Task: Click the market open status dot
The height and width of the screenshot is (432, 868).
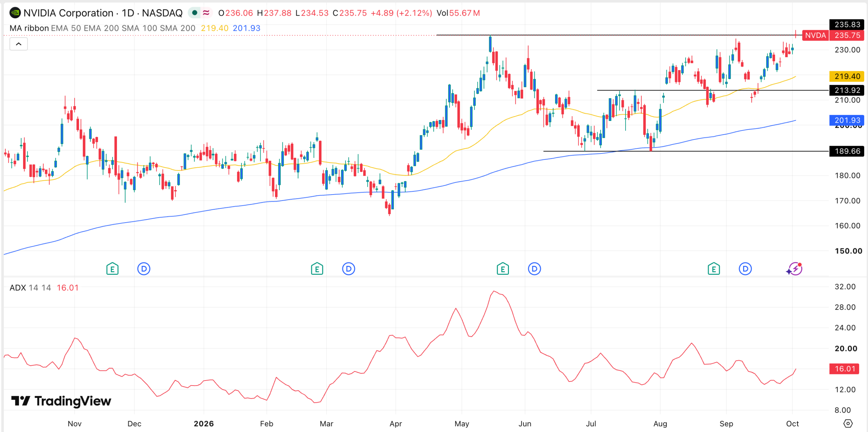Action: (195, 13)
